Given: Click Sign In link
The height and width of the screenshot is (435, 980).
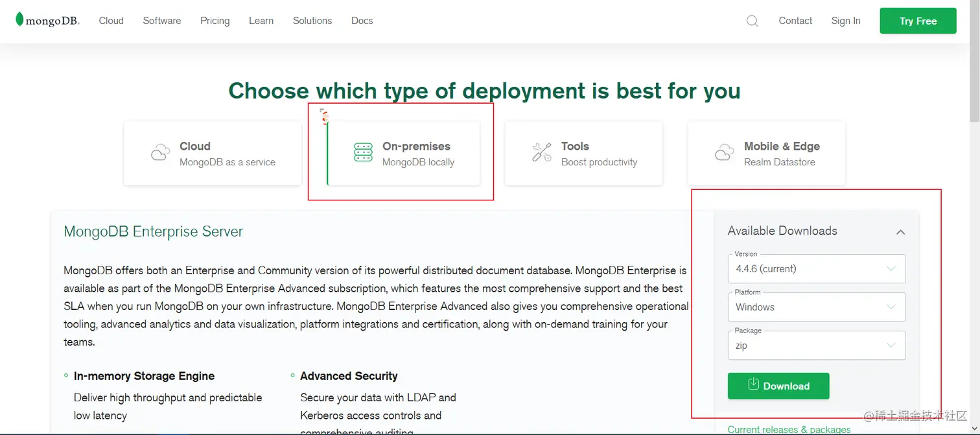Looking at the screenshot, I should point(846,21).
